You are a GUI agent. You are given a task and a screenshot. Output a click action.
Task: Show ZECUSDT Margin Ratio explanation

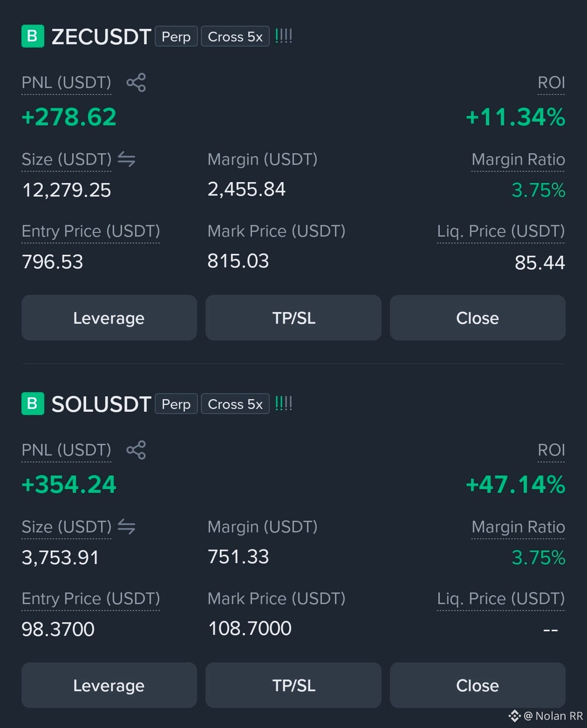(518, 160)
